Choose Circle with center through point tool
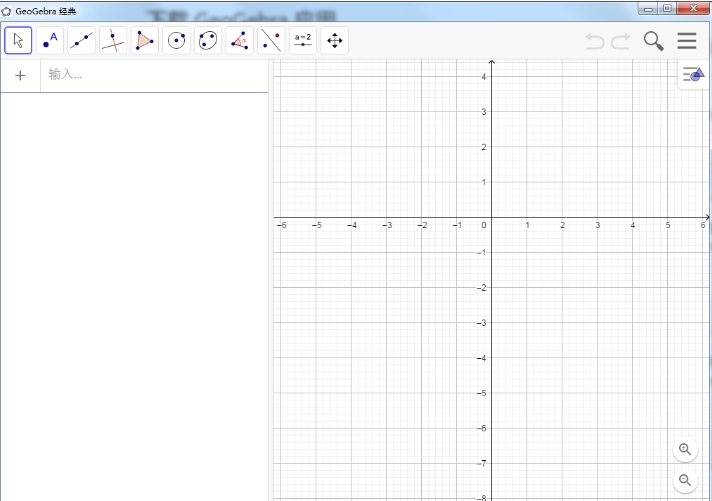 coord(176,40)
